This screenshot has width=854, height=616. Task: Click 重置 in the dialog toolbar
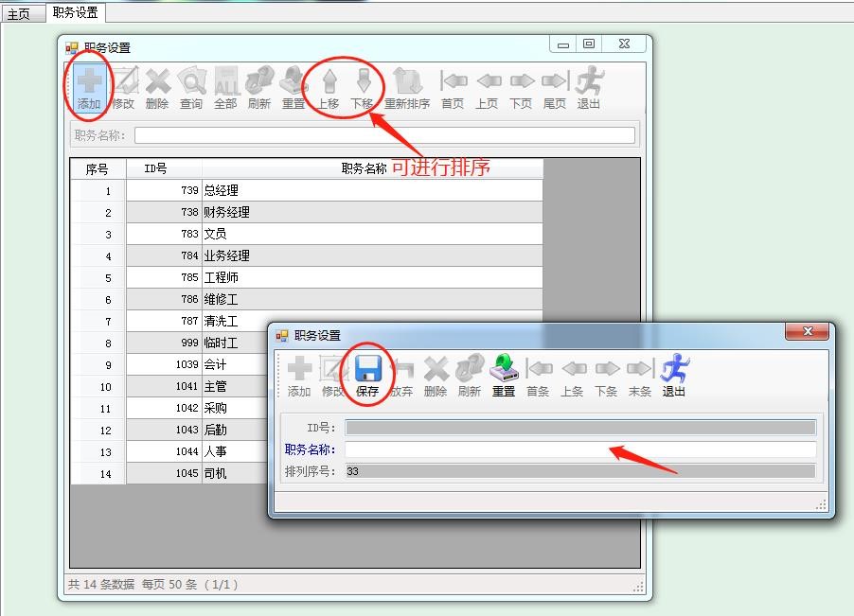504,376
